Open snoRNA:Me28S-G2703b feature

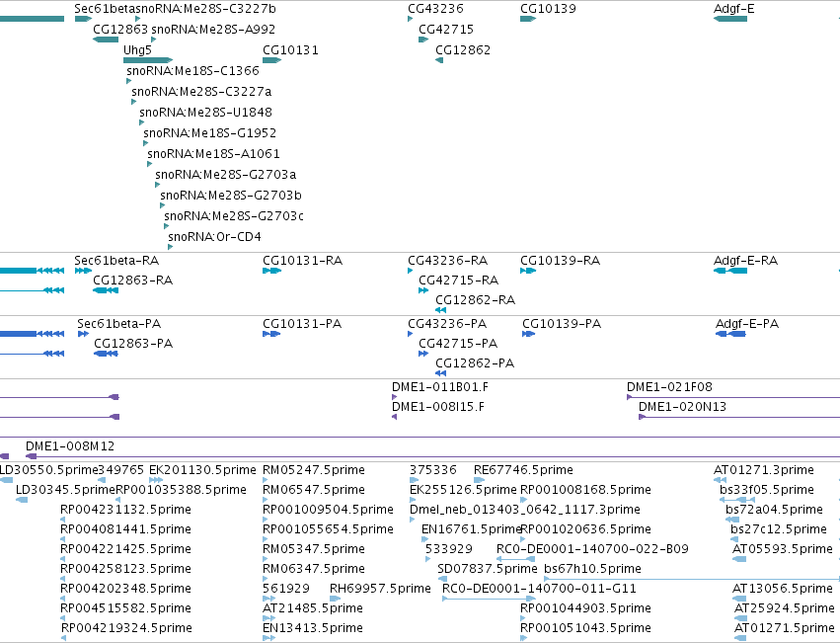231,196
